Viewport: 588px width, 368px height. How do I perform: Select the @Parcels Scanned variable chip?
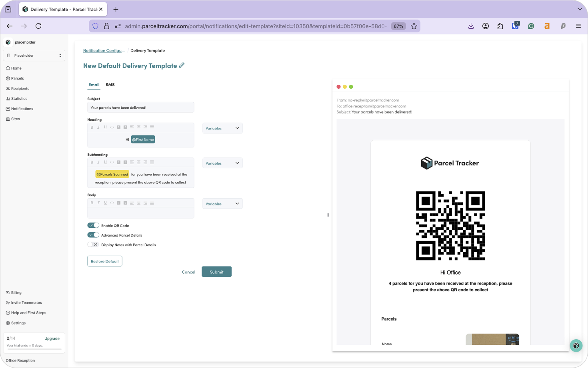[x=112, y=174]
